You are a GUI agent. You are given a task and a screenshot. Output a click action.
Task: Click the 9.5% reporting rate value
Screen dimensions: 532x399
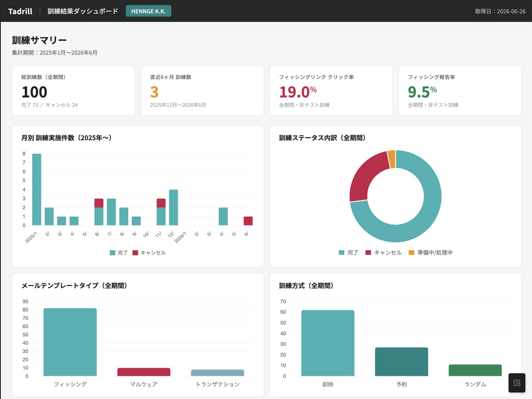pos(422,92)
